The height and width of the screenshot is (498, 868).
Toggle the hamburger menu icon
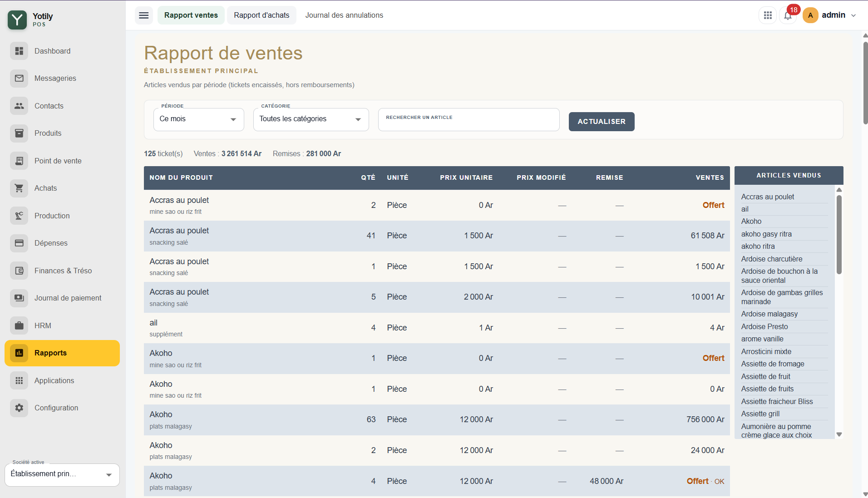144,15
